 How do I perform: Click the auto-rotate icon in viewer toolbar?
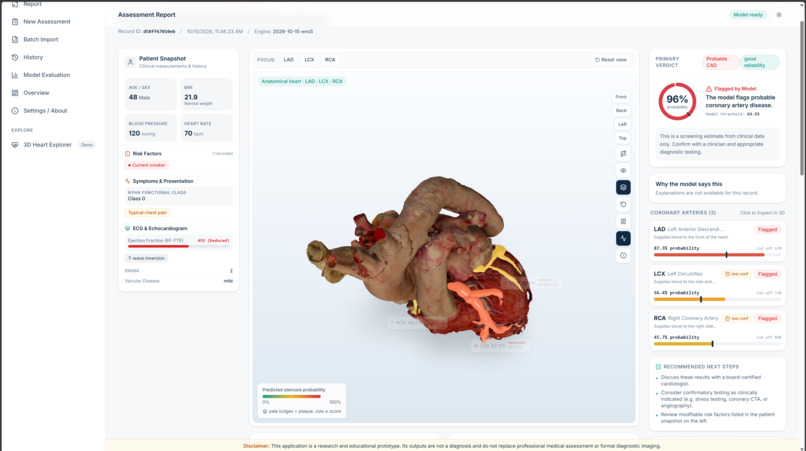click(623, 204)
